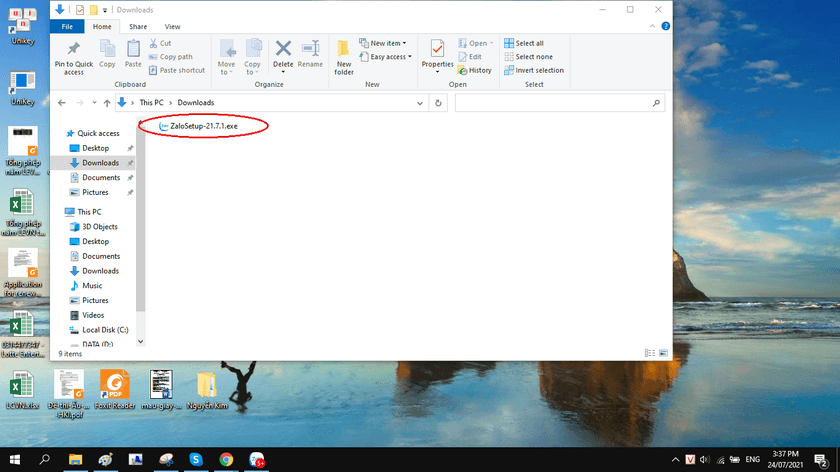The height and width of the screenshot is (472, 840).
Task: Click Select all in ribbon
Action: coord(524,43)
